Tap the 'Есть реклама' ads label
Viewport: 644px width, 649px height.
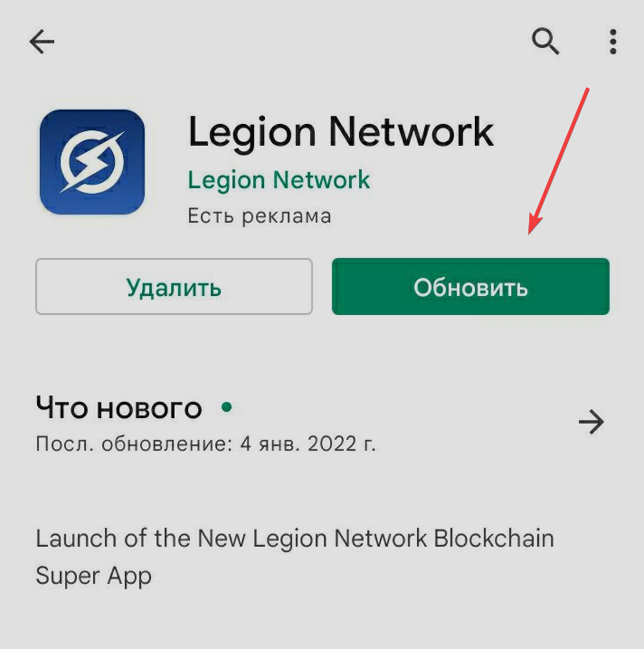pos(260,215)
